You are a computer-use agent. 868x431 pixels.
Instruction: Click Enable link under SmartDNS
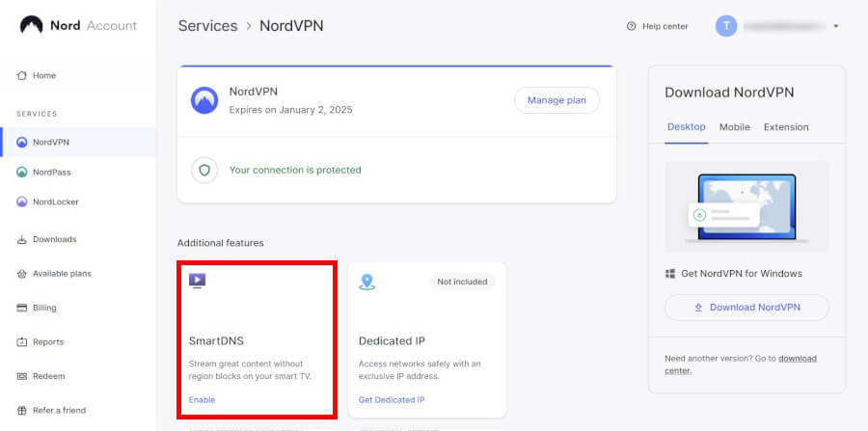[x=202, y=399]
